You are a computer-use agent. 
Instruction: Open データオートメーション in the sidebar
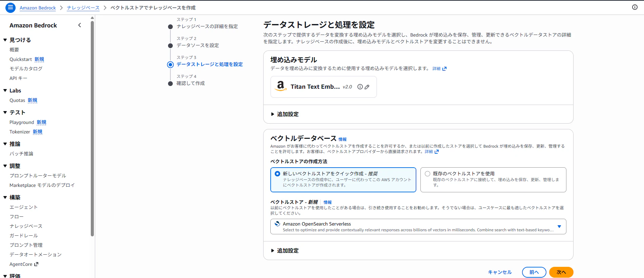click(36, 255)
